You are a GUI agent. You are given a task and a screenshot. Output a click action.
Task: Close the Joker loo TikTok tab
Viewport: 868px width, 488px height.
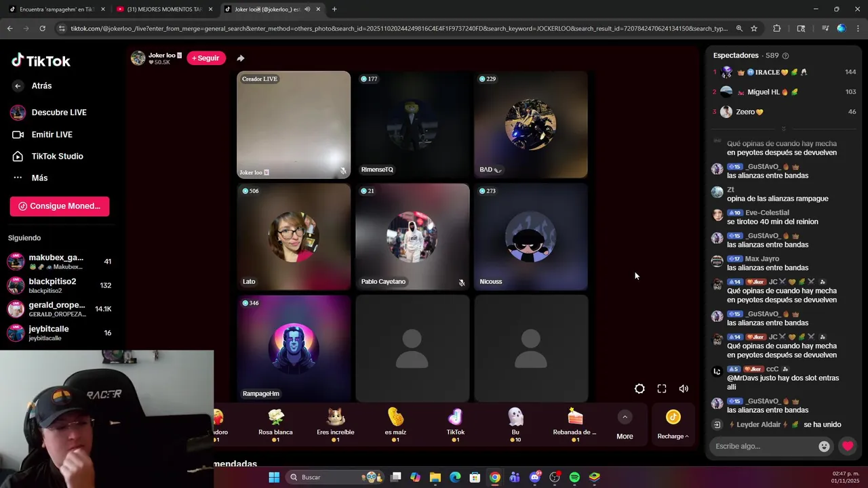[317, 9]
